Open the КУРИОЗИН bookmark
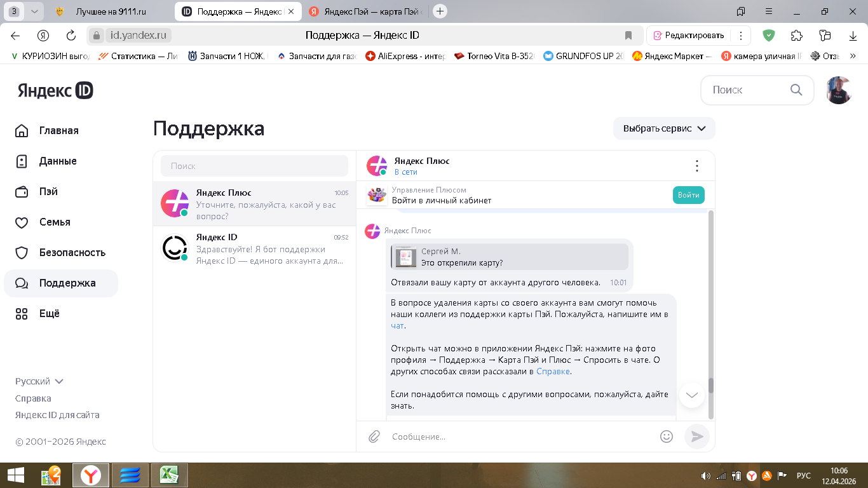868x488 pixels. click(51, 56)
